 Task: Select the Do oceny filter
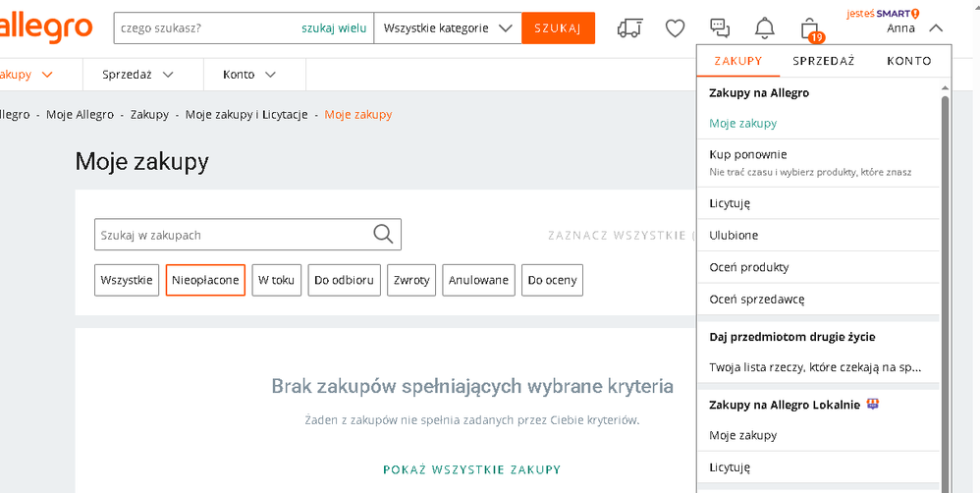553,280
